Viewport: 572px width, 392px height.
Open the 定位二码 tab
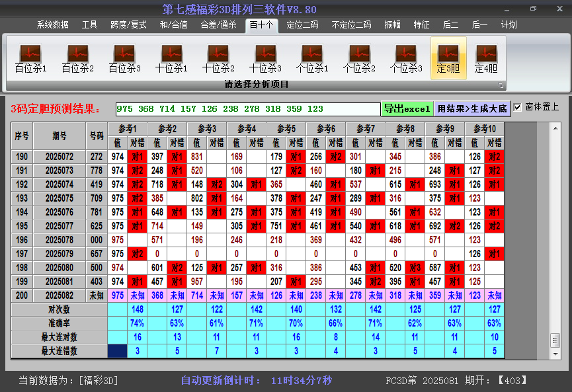tap(302, 24)
